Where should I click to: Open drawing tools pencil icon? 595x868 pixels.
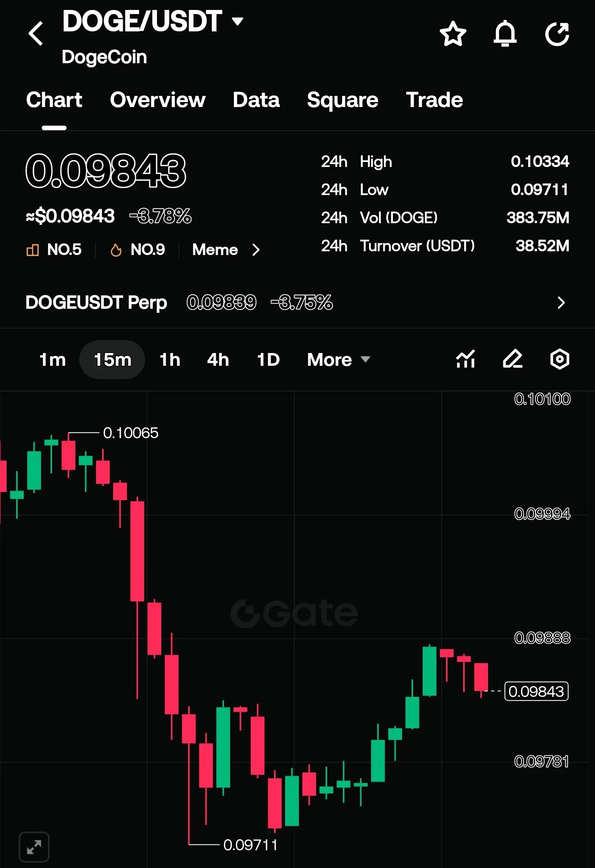(513, 359)
